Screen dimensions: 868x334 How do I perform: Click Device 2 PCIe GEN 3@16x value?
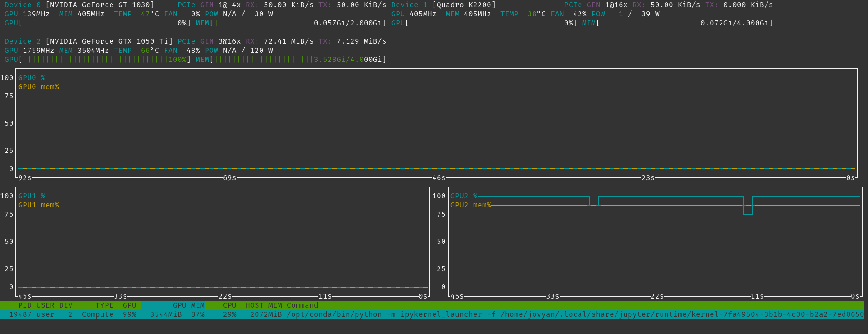(x=209, y=41)
